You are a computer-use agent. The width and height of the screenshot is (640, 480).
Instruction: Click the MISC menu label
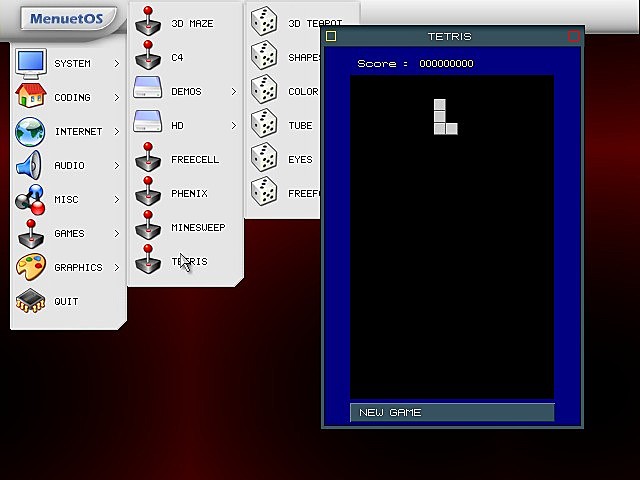tap(66, 200)
